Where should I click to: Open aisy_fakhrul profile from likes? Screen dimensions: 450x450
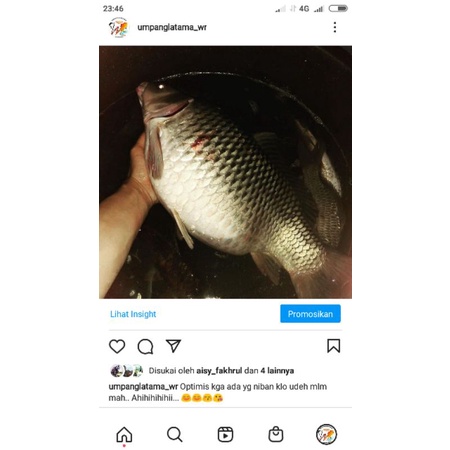coord(219,371)
